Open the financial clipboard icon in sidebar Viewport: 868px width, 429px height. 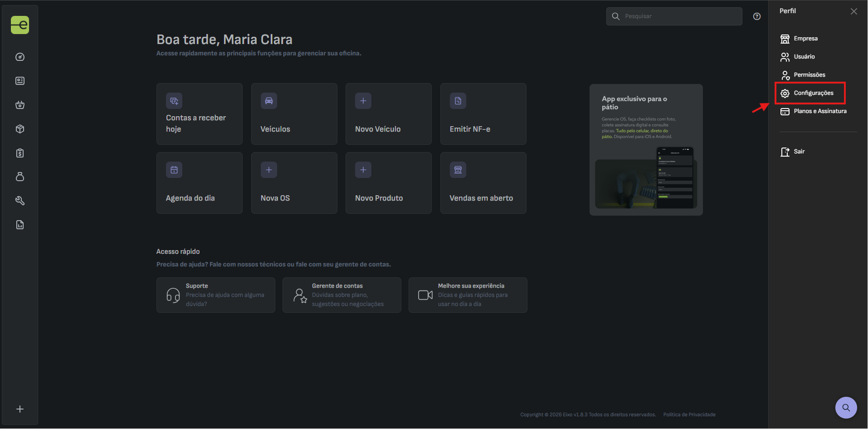20,153
